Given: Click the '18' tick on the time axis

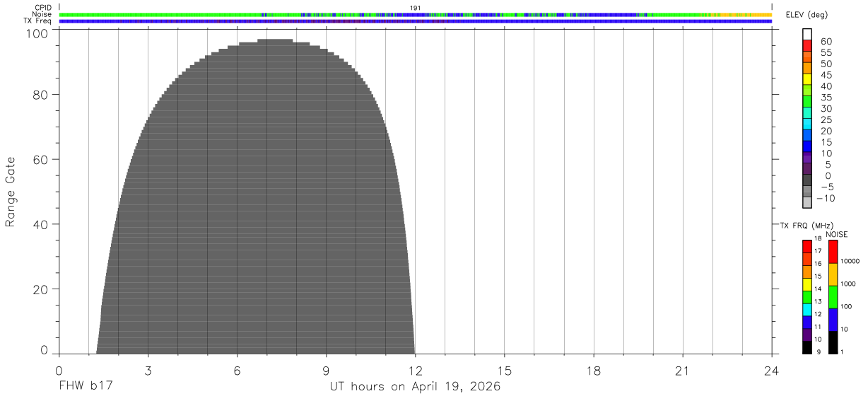Looking at the screenshot, I should (x=594, y=371).
